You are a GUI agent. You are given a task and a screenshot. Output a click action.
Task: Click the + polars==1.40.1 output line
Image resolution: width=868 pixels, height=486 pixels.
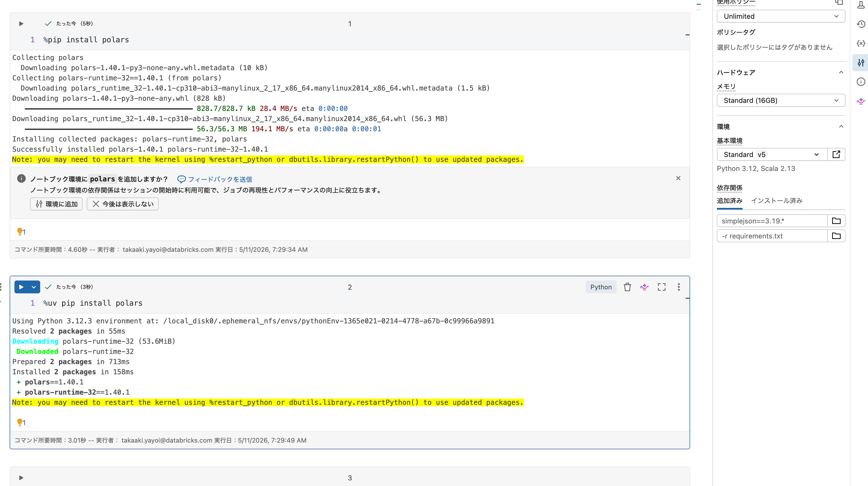tap(50, 382)
